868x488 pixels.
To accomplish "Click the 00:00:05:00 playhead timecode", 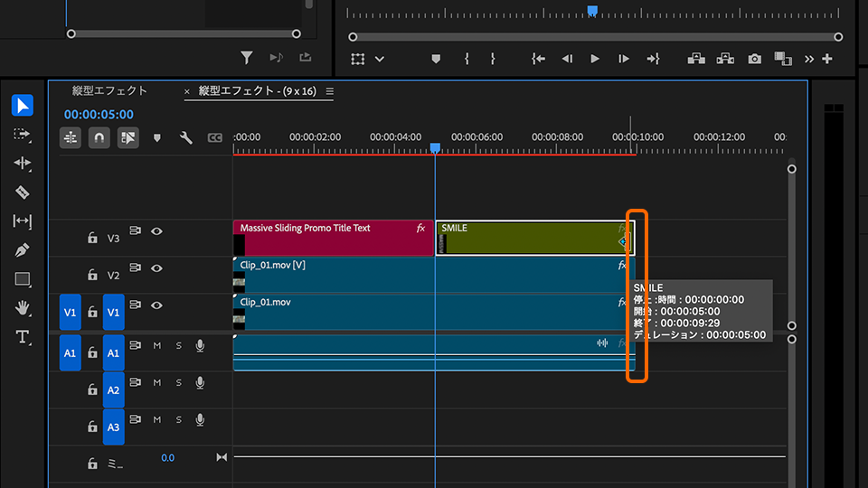I will 99,115.
